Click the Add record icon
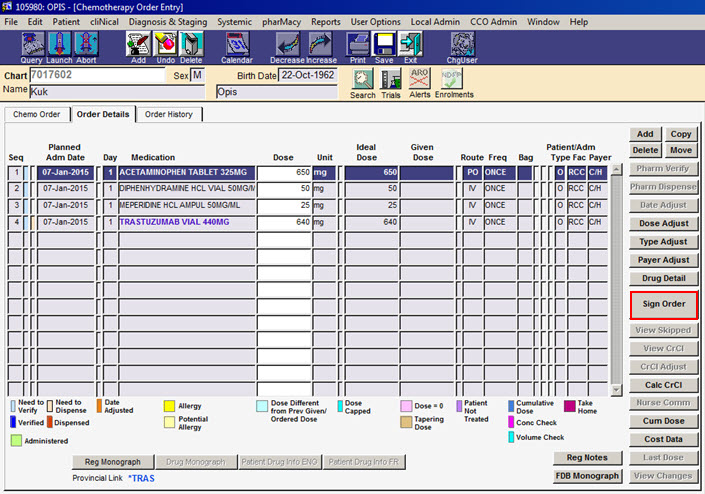This screenshot has width=705, height=494. pos(138,44)
